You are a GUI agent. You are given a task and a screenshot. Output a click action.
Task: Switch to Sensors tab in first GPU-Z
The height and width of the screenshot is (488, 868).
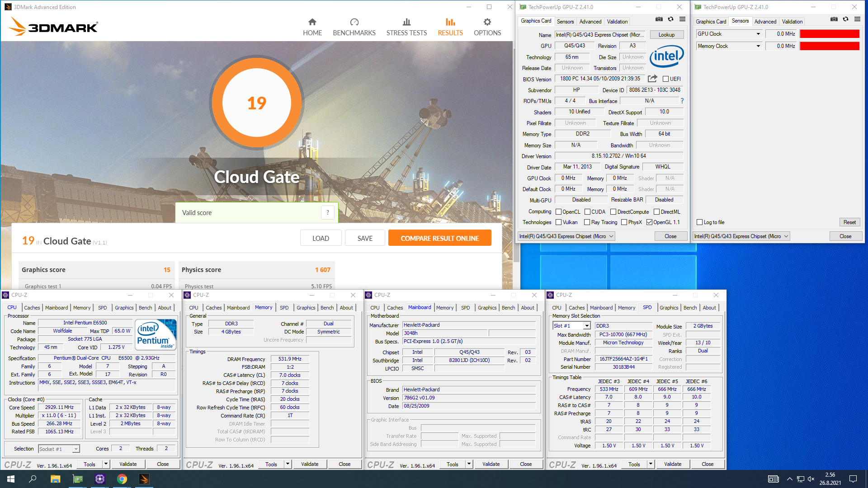[565, 22]
